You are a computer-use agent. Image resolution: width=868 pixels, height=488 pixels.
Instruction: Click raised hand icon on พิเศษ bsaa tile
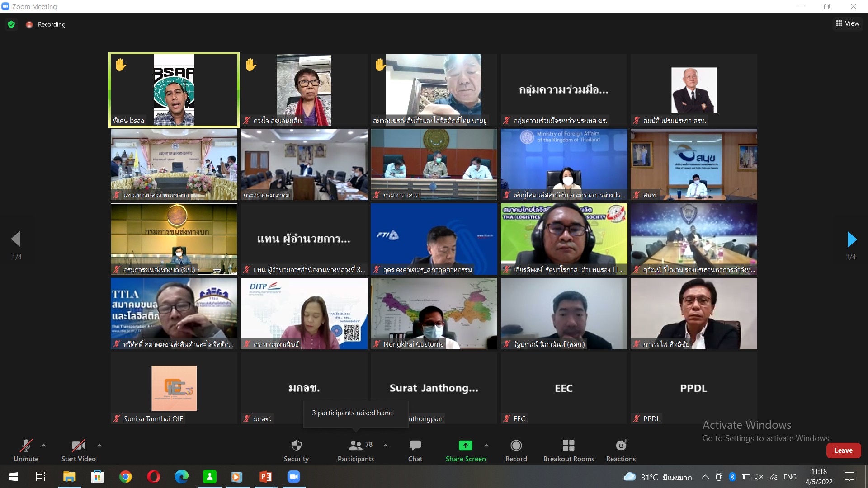point(120,65)
